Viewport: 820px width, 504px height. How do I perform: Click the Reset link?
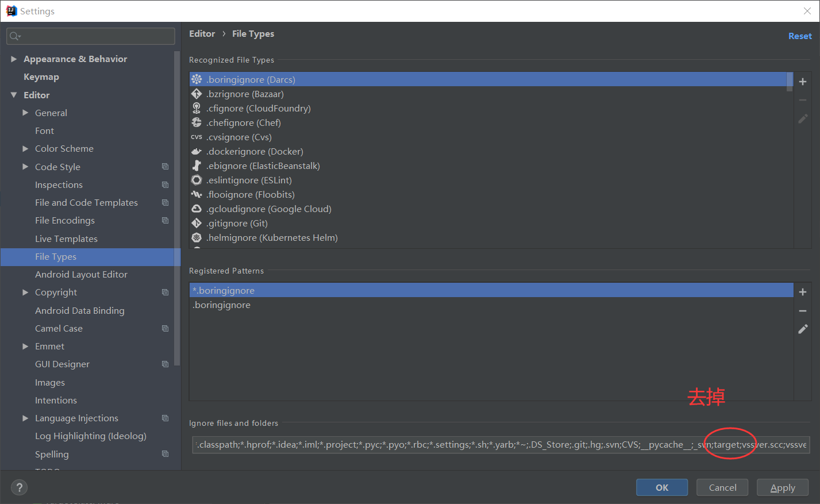pos(799,36)
